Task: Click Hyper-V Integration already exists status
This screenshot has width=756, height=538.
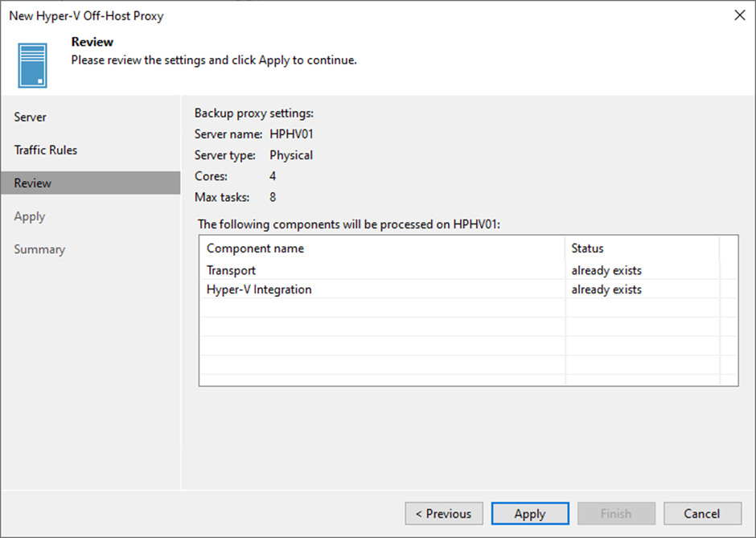Action: pos(606,290)
